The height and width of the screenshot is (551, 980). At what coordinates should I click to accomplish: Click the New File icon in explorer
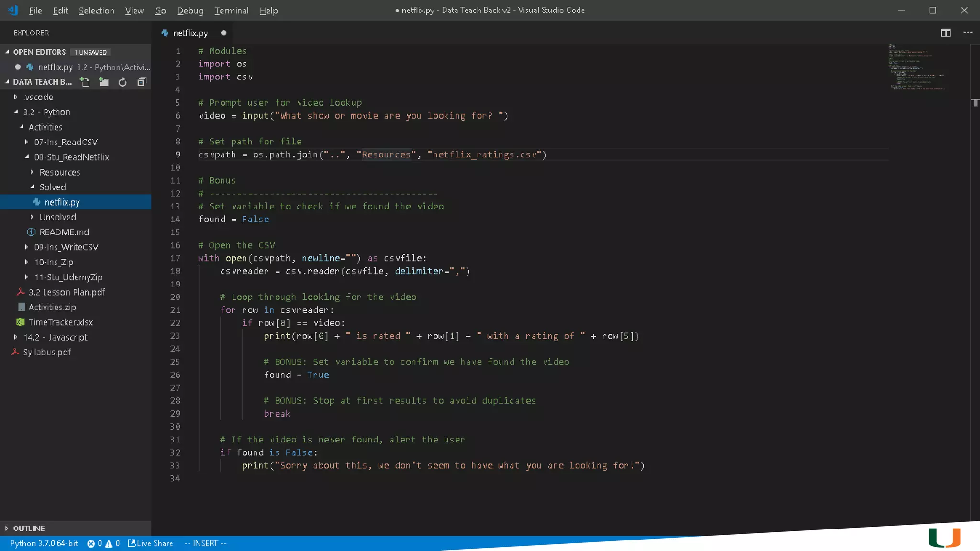(85, 82)
